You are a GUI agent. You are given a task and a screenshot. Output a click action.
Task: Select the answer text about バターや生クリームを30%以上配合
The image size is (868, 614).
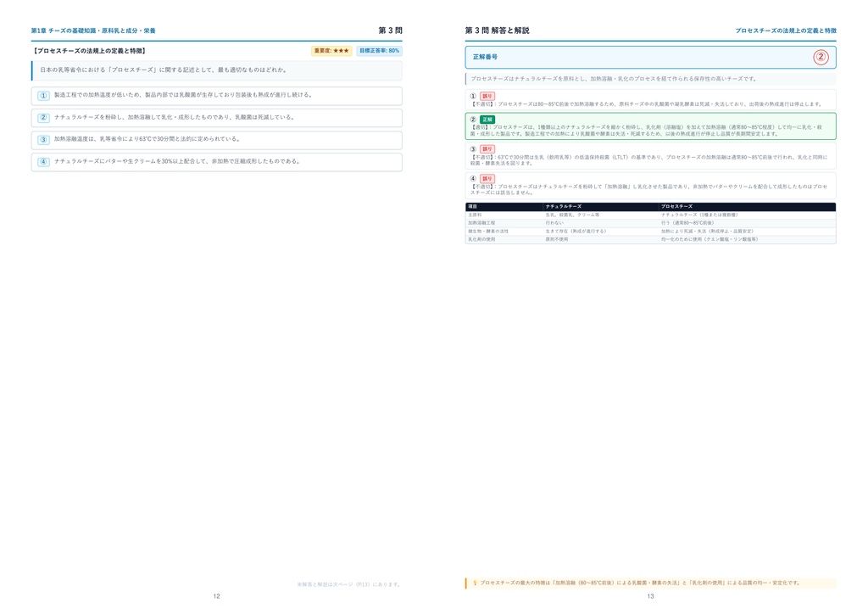click(177, 162)
